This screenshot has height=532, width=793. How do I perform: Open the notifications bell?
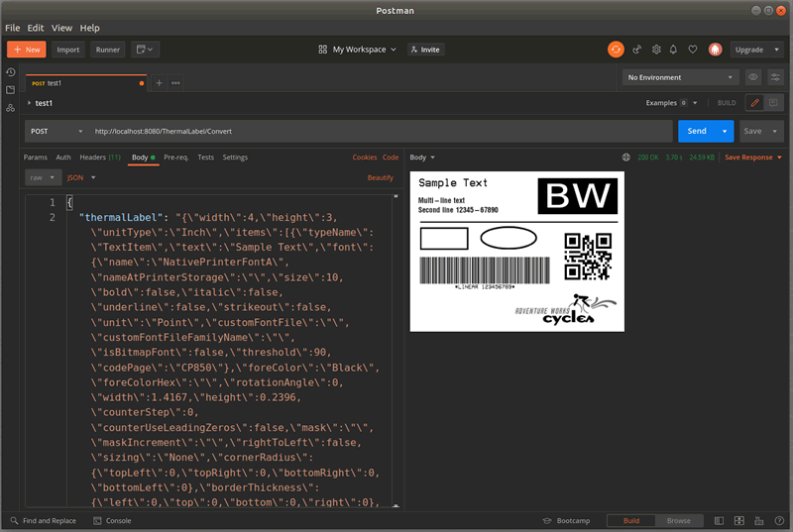673,49
